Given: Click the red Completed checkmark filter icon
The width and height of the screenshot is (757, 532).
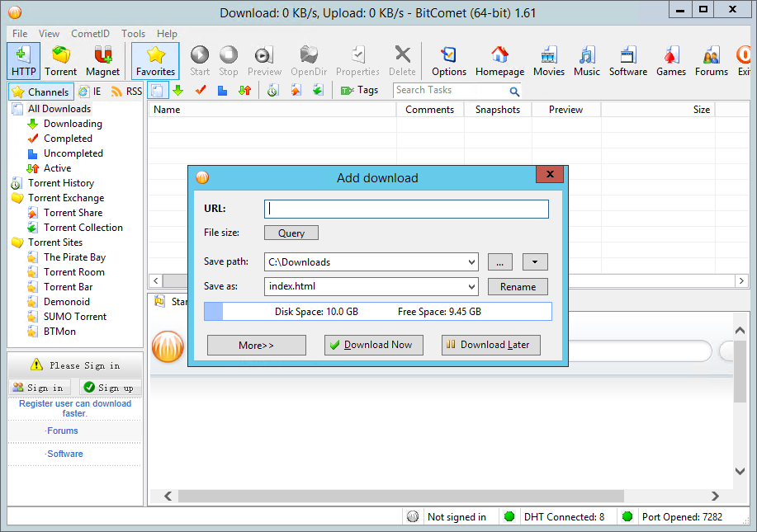Looking at the screenshot, I should 201,91.
